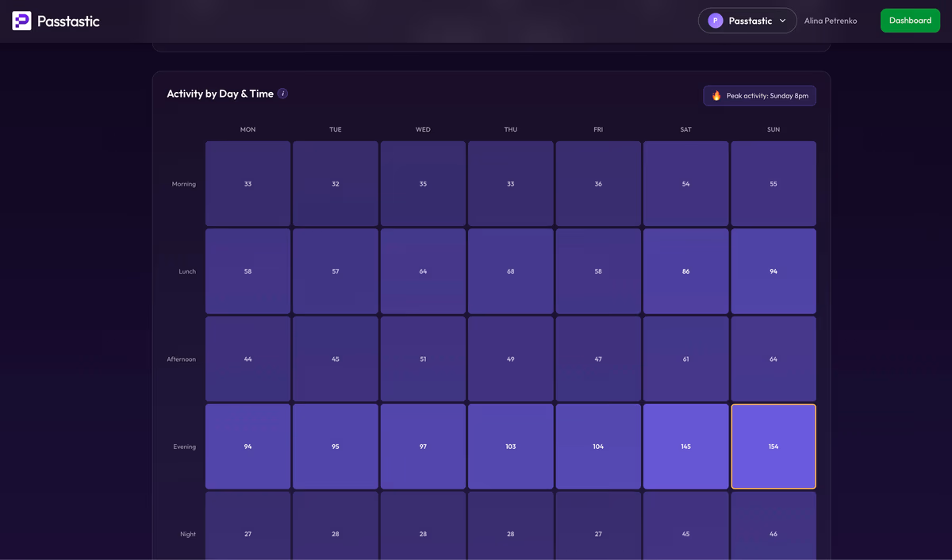The width and height of the screenshot is (952, 560).
Task: Click the Lunch row label
Action: [x=187, y=271]
